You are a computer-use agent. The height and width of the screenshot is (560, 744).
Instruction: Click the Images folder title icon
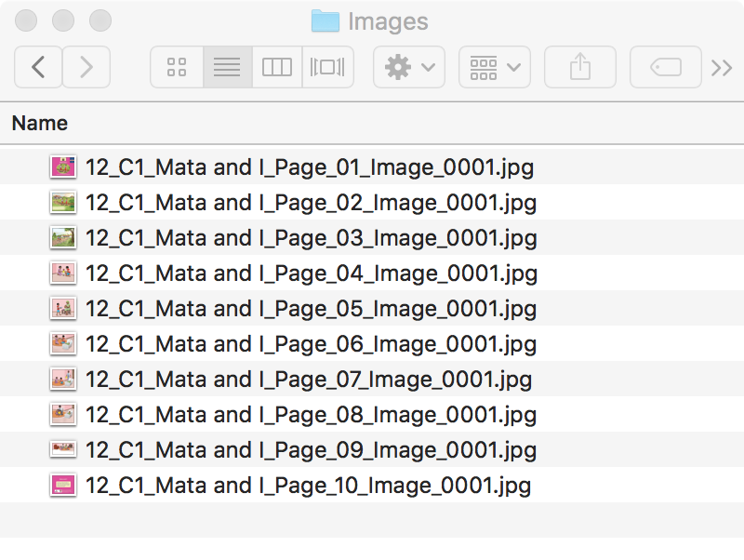click(325, 20)
